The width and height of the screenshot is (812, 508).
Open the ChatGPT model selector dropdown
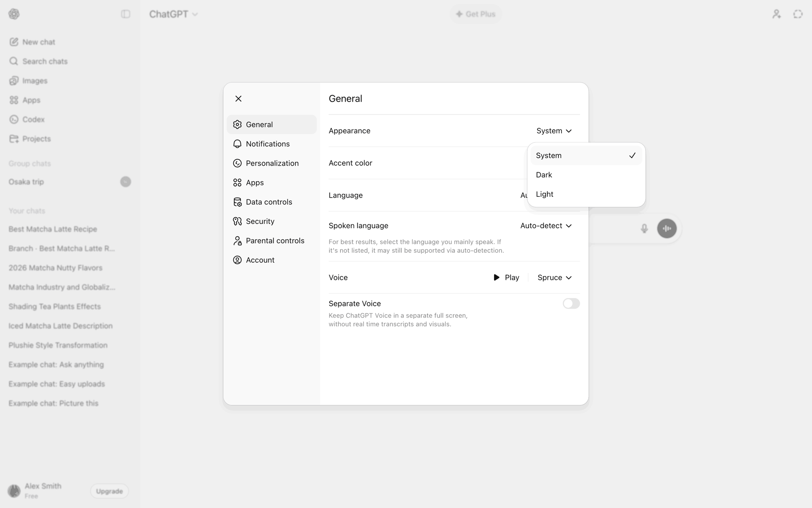(173, 14)
